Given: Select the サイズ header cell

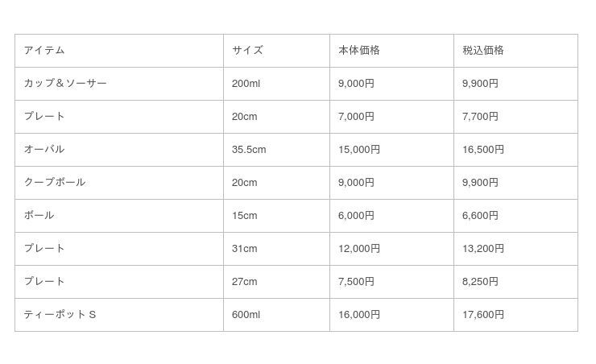Looking at the screenshot, I should tap(247, 51).
